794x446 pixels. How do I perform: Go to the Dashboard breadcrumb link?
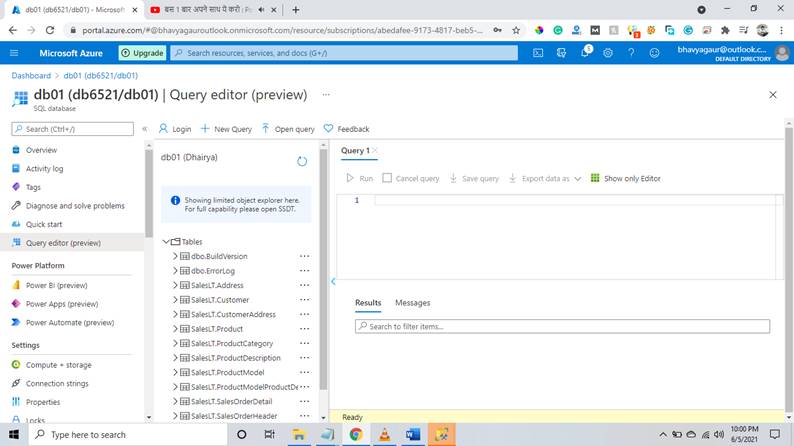pyautogui.click(x=31, y=75)
